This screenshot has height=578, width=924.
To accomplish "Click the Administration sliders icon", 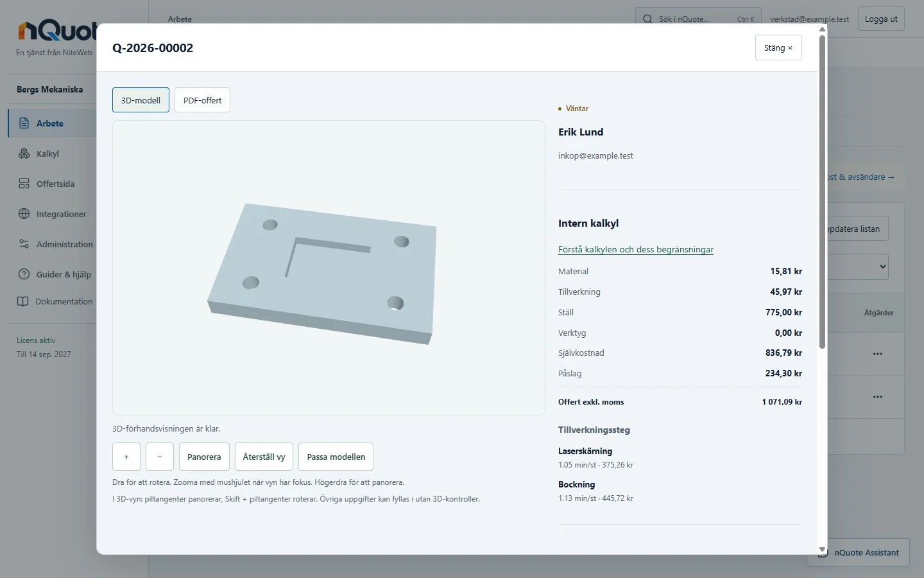I will 24,244.
